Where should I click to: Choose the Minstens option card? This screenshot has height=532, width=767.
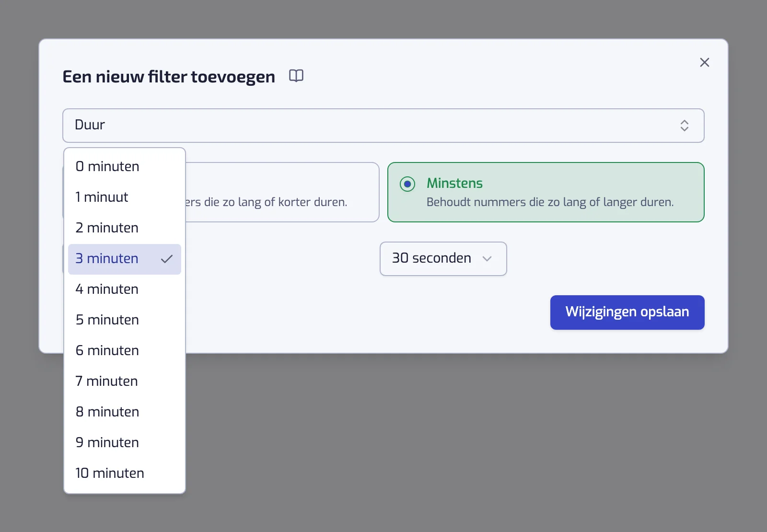click(x=546, y=192)
